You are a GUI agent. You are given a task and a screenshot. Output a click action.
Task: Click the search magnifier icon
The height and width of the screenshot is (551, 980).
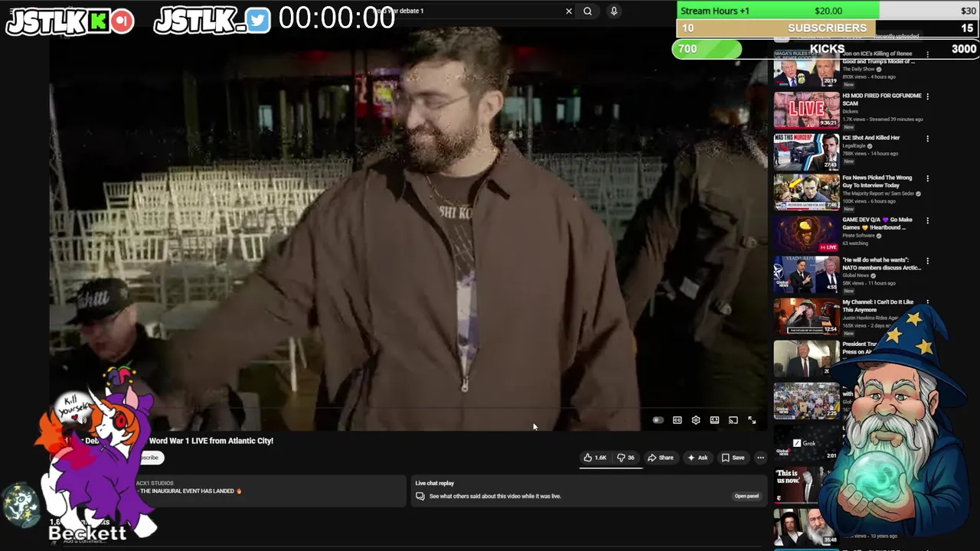(587, 11)
